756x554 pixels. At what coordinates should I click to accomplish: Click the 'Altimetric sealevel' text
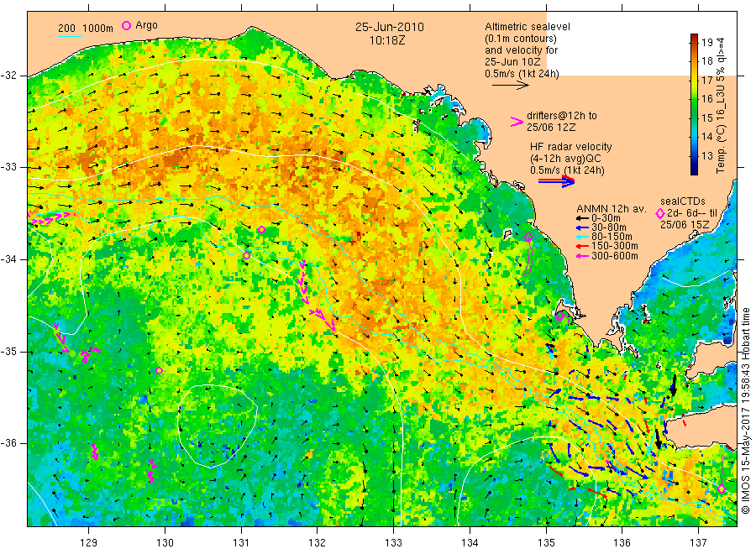[527, 27]
